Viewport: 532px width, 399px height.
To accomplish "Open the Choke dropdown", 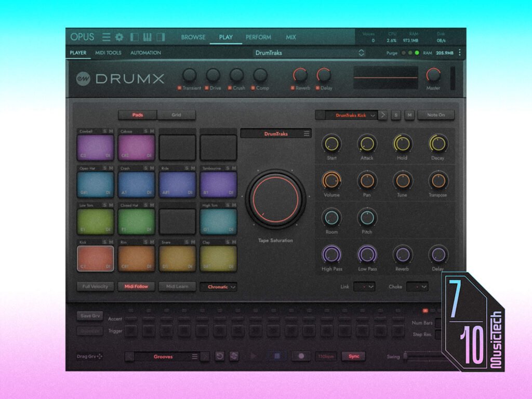I will point(417,287).
